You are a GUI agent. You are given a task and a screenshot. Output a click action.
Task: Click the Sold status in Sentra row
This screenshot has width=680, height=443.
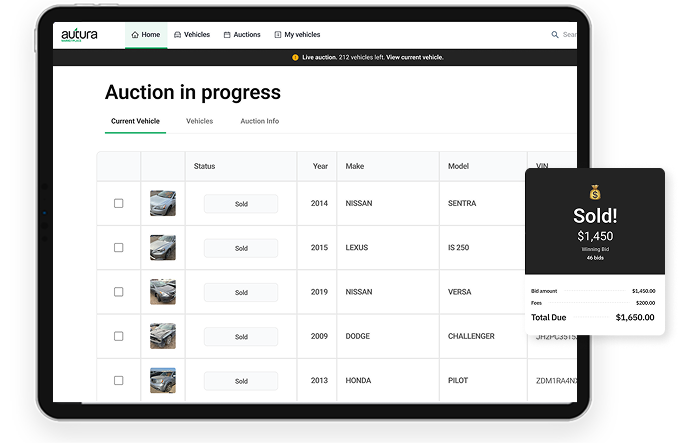coord(241,204)
